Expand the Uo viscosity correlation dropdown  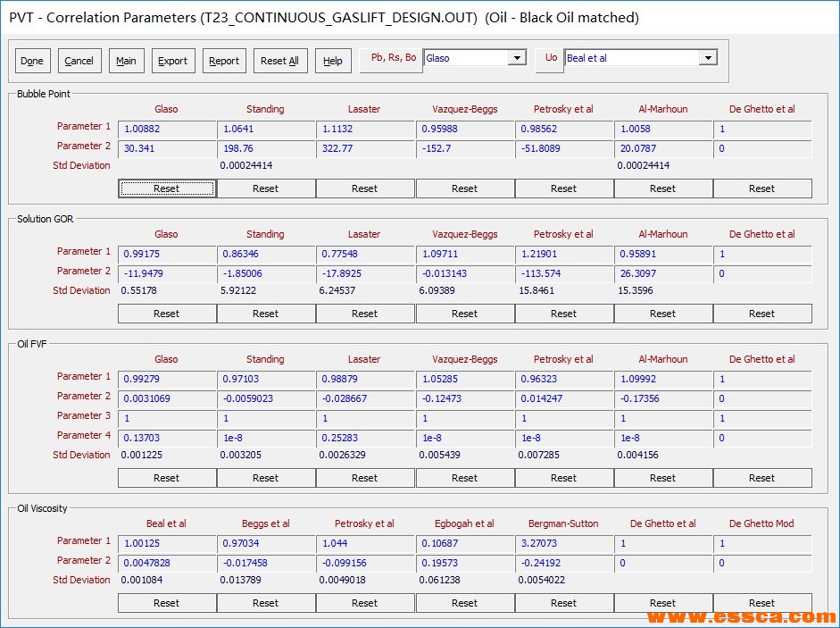pyautogui.click(x=708, y=58)
